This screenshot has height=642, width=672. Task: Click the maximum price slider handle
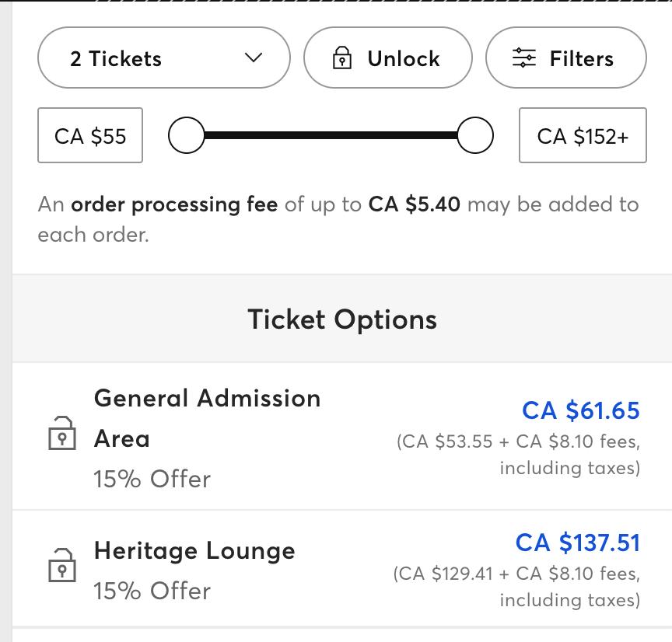pos(474,136)
